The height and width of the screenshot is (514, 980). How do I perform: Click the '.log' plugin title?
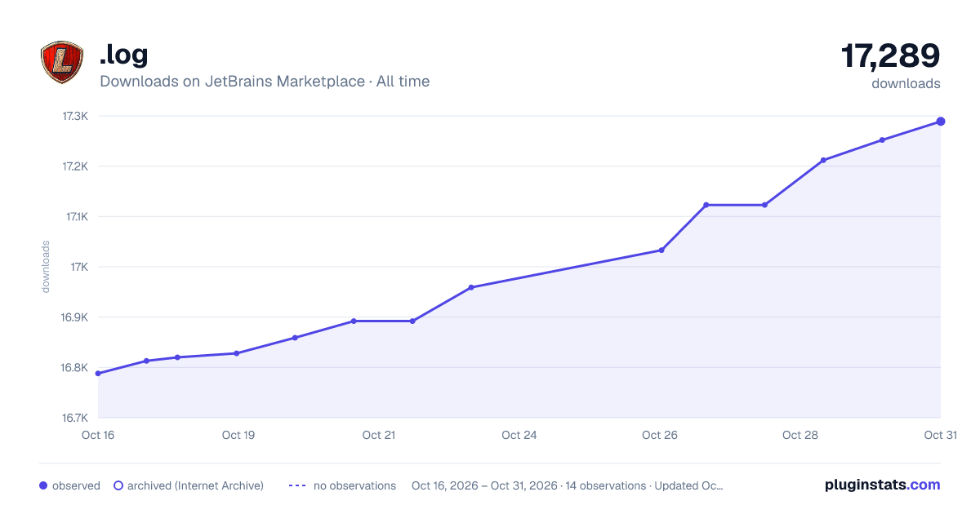tap(123, 55)
